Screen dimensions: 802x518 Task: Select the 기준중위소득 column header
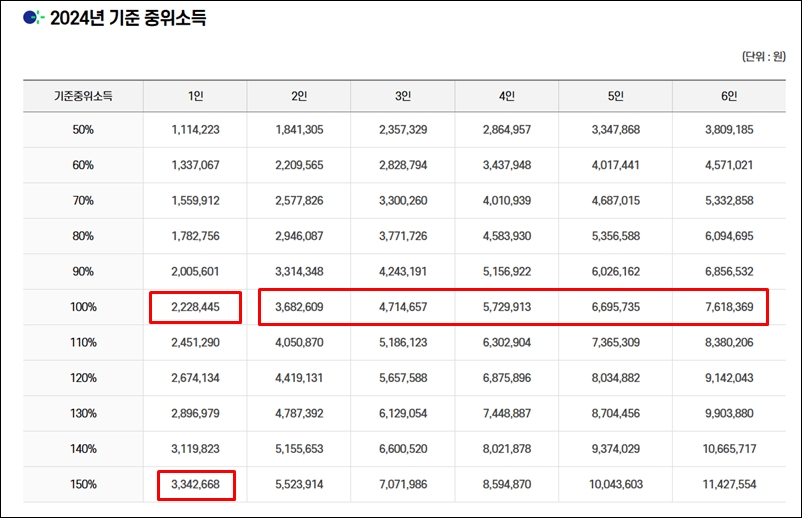click(x=83, y=96)
